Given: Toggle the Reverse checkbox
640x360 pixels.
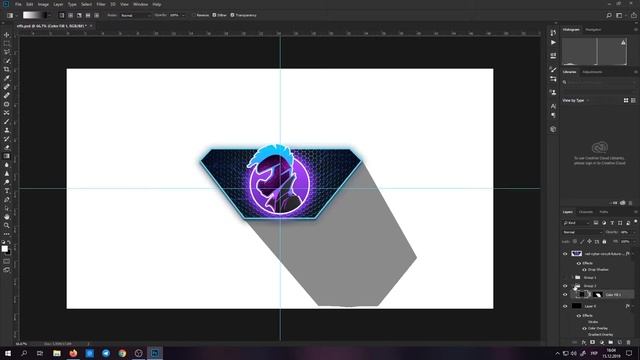Looking at the screenshot, I should point(194,15).
